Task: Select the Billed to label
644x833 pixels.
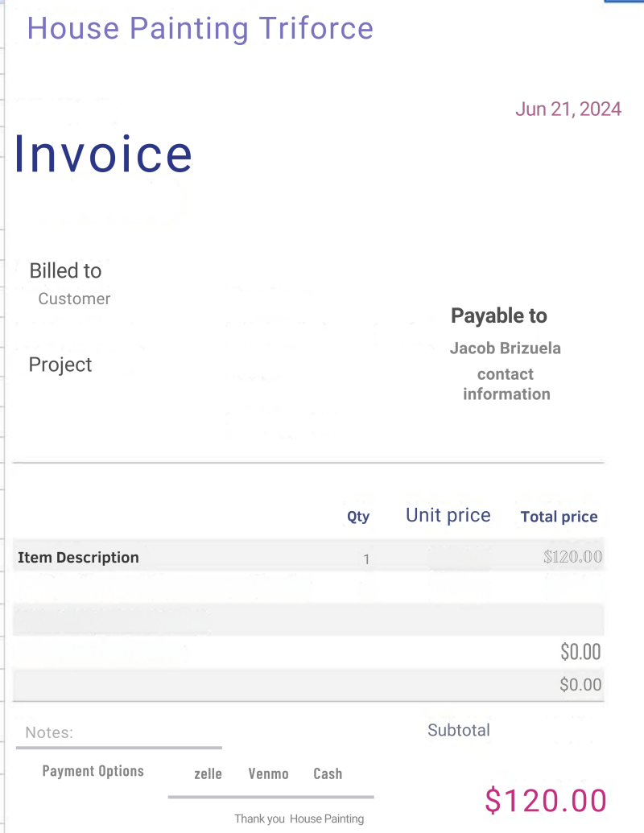Action: click(x=65, y=271)
